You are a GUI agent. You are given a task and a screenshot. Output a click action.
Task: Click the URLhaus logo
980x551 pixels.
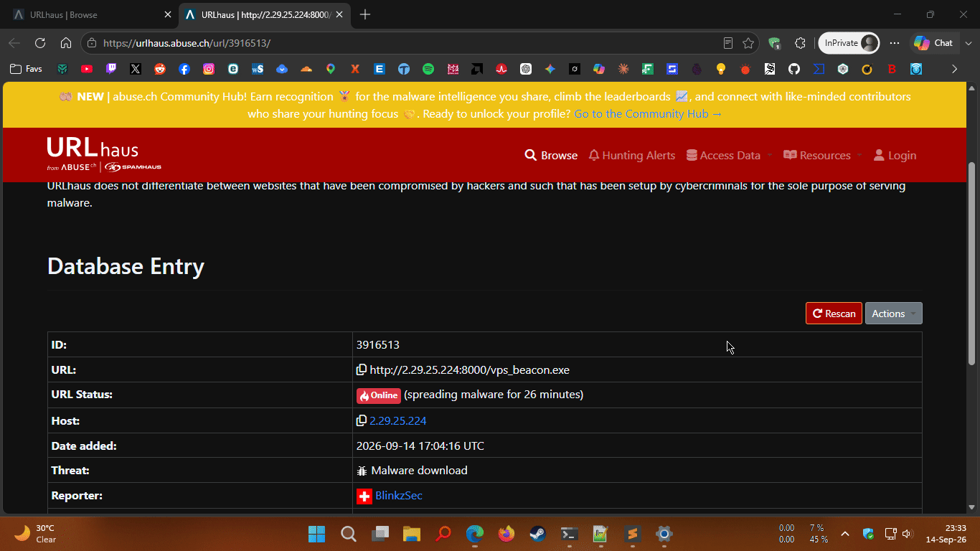pos(104,155)
